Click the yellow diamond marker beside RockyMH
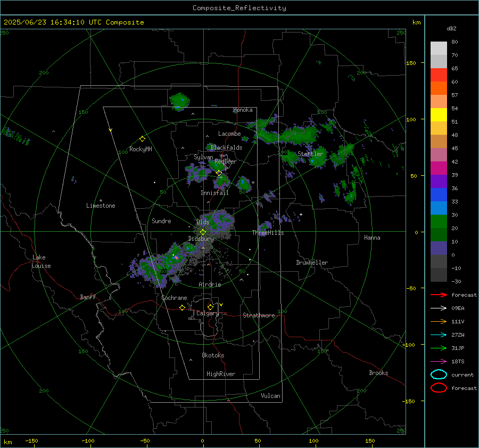The height and width of the screenshot is (448, 479). (x=142, y=139)
